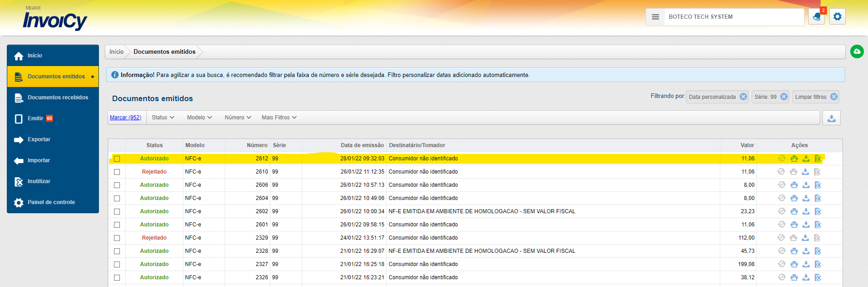Mark the checkbox for document 2328

pos(117,251)
